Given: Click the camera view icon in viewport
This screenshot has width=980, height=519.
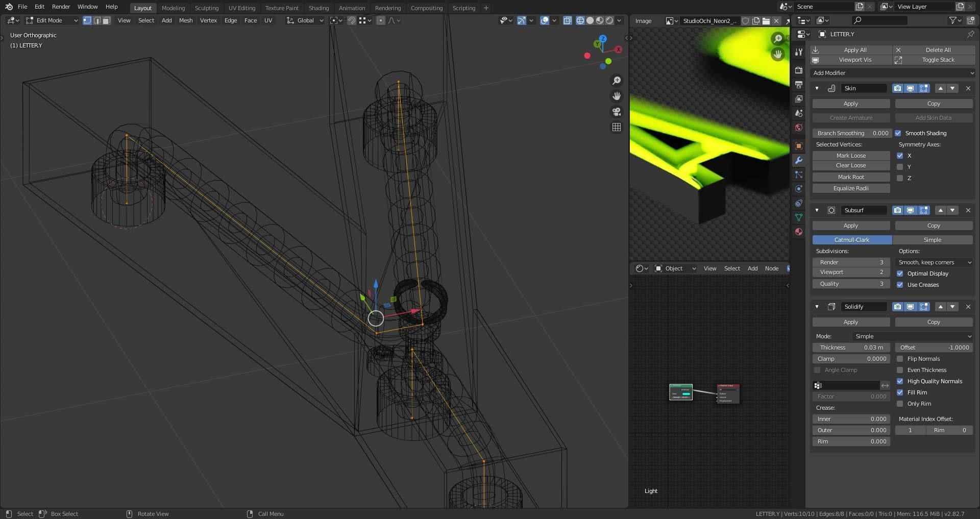Looking at the screenshot, I should tap(617, 112).
